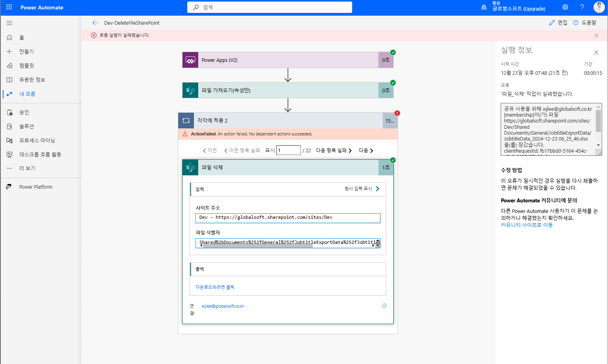The image size is (608, 364).
Task: Open 템플릿 in the sidebar
Action: (x=41, y=66)
